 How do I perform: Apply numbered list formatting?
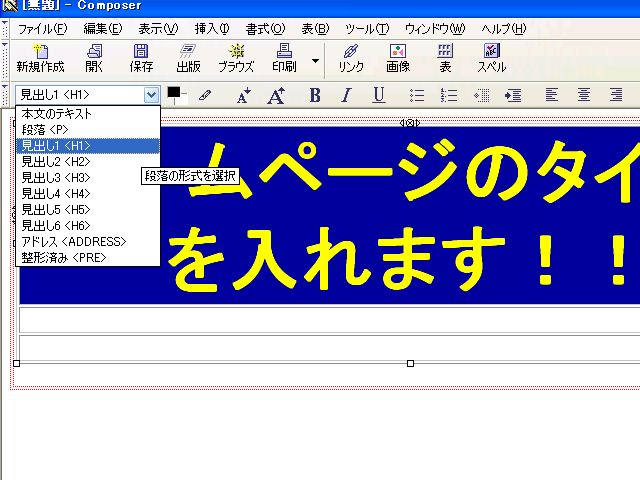click(449, 95)
